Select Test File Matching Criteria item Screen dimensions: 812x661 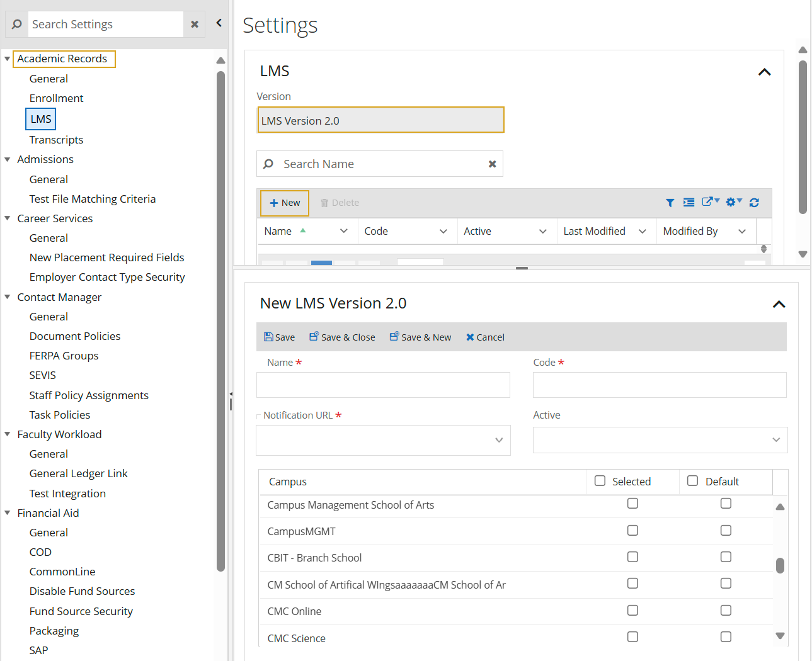click(x=92, y=199)
